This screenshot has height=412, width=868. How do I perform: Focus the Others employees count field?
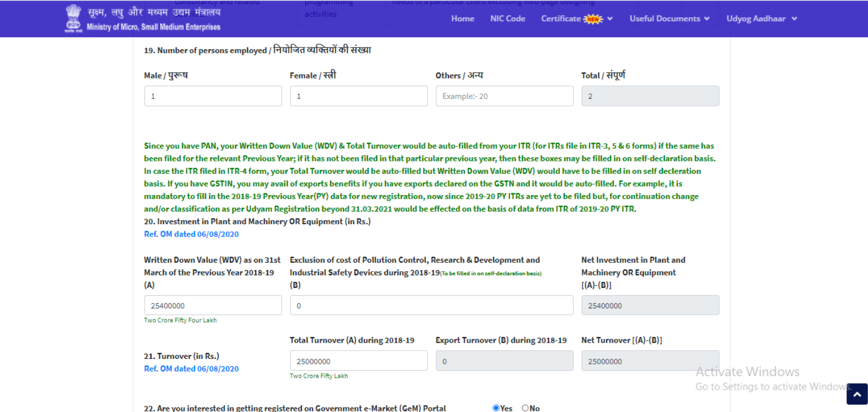point(504,96)
